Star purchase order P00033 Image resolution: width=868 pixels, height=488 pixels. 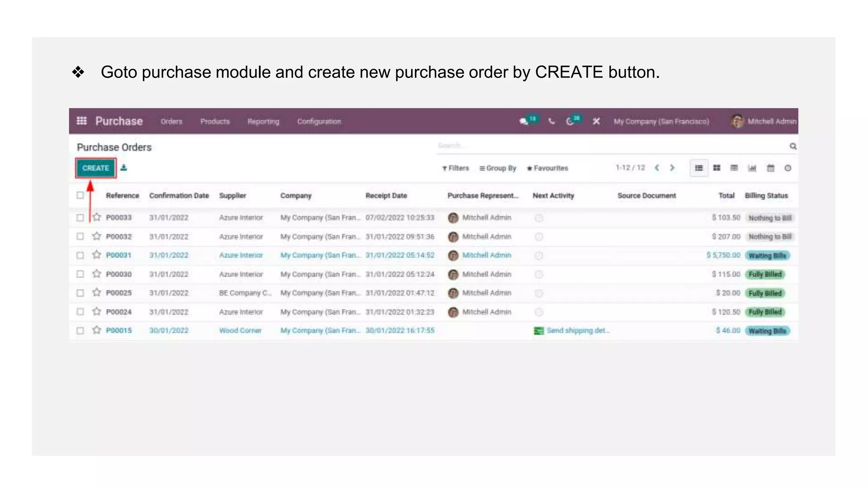pyautogui.click(x=97, y=217)
